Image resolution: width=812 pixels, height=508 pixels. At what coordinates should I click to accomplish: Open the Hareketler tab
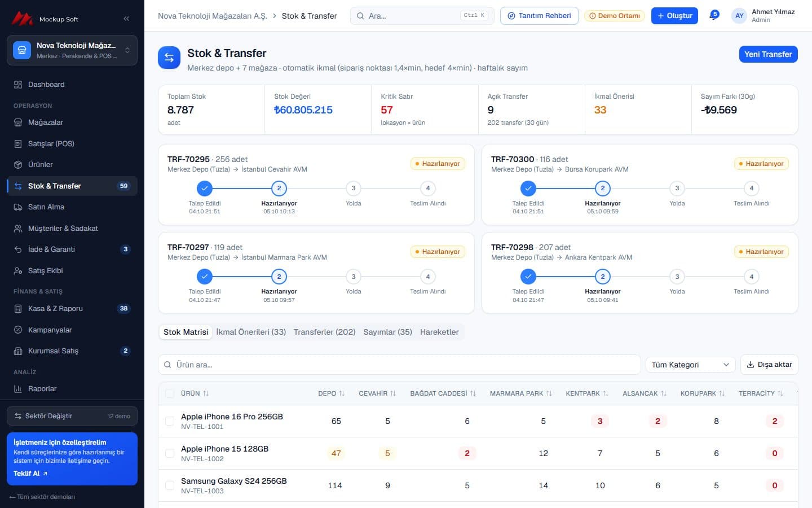click(439, 332)
